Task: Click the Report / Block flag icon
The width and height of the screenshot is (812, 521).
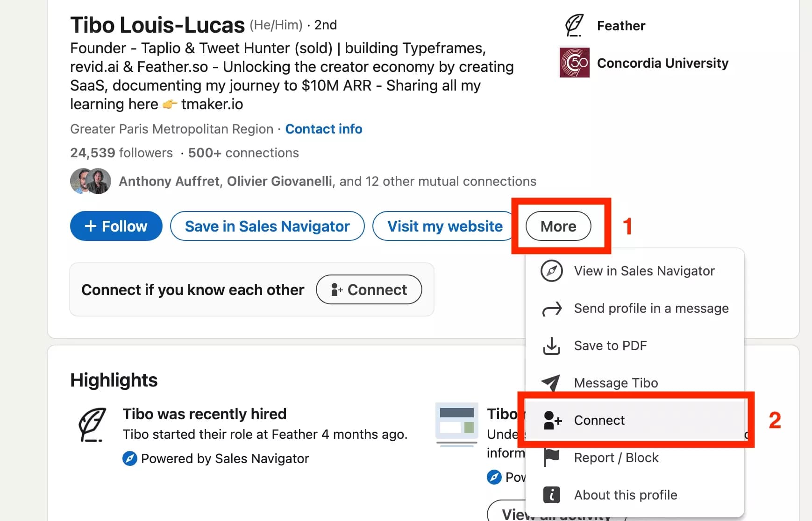Action: tap(552, 458)
